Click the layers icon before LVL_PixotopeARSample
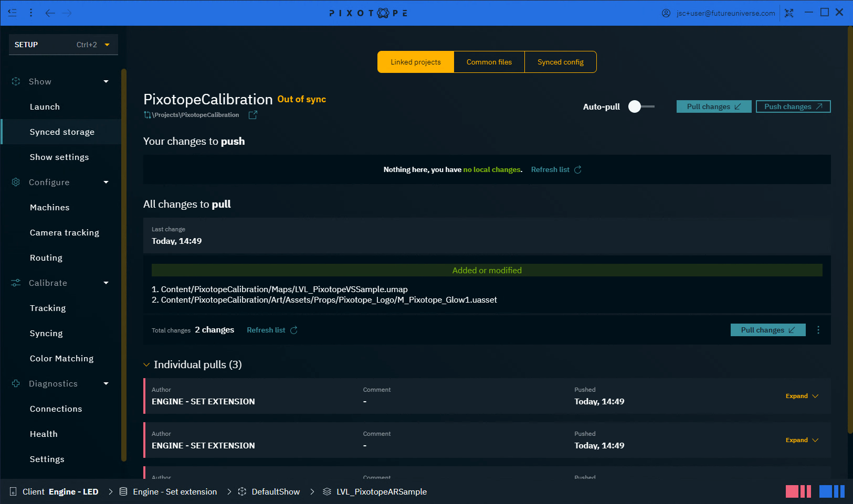 pyautogui.click(x=327, y=491)
